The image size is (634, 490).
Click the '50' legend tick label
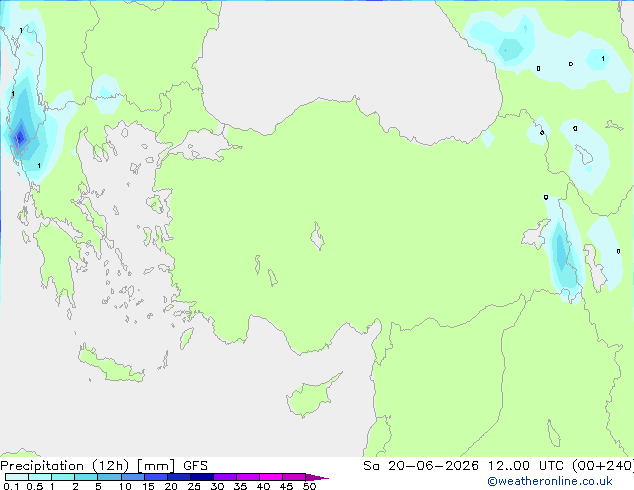(309, 486)
